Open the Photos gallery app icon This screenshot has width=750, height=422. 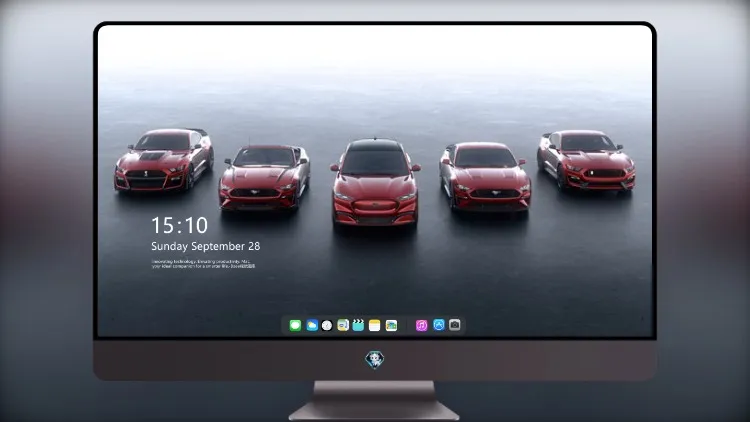391,325
